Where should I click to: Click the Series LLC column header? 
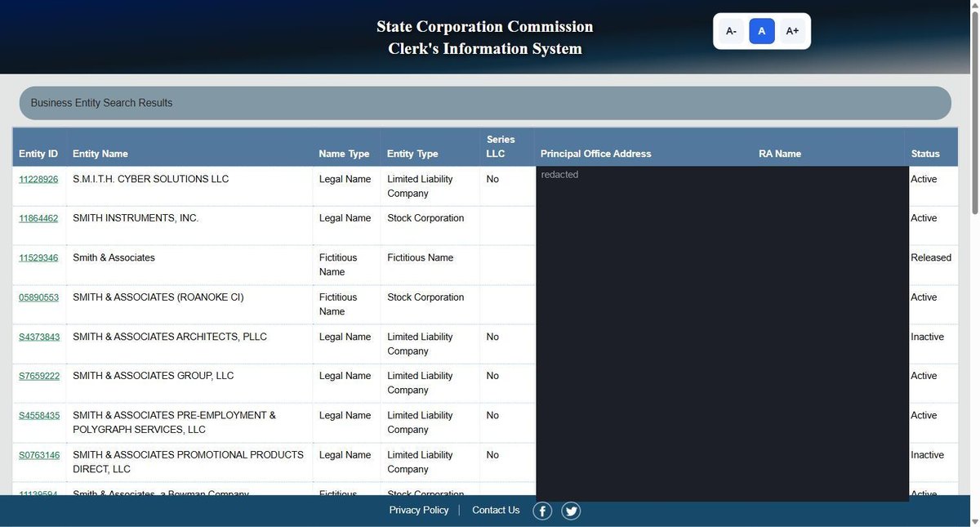tap(501, 146)
